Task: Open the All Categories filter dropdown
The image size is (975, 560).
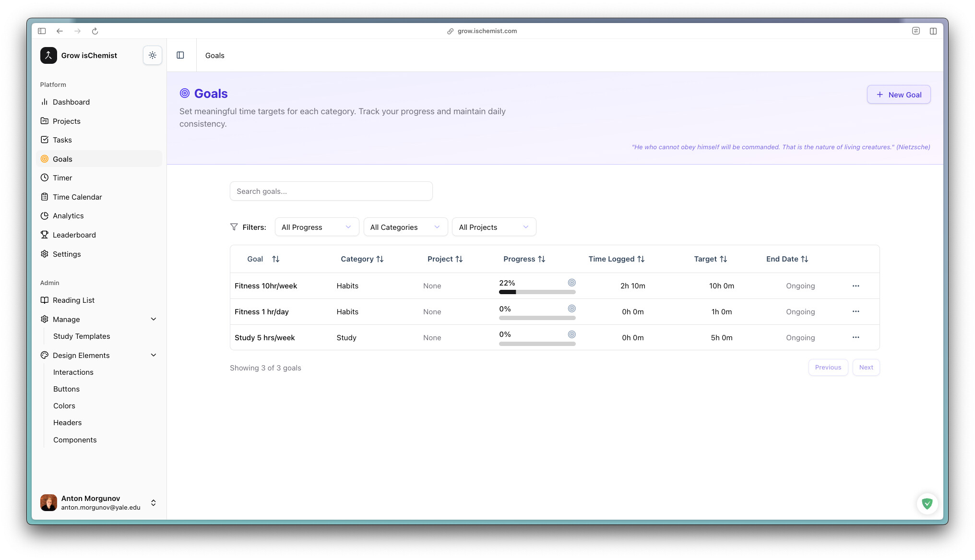Action: coord(405,227)
